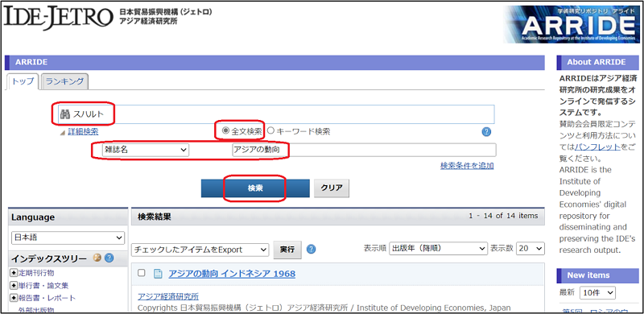The image size is (644, 314).
Task: Open 定期刊行物 in the index tree
Action: (36, 273)
